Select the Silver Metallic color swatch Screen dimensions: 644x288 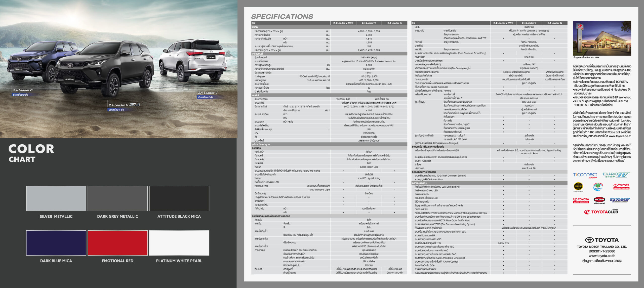[56, 198]
